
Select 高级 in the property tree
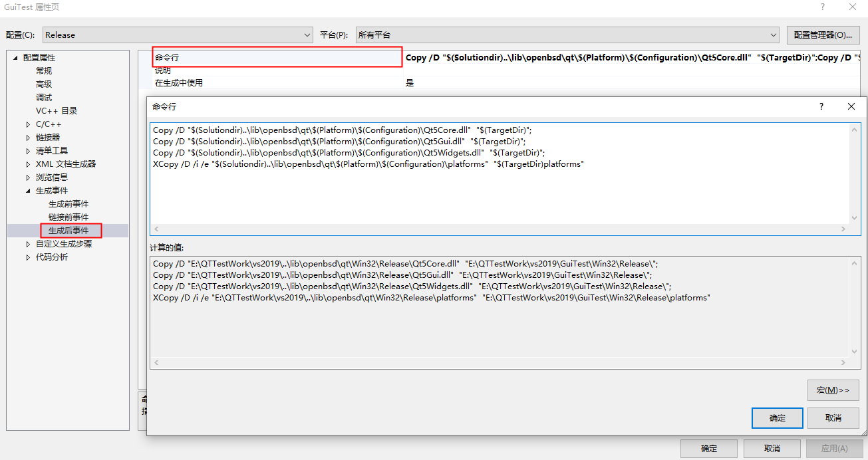pyautogui.click(x=44, y=84)
